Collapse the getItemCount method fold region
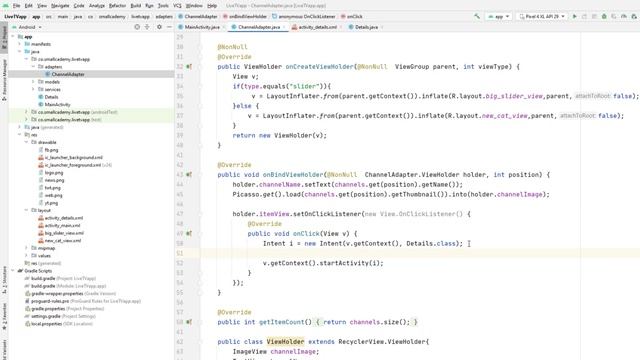Screen dimensions: 640x360 [x=200, y=322]
